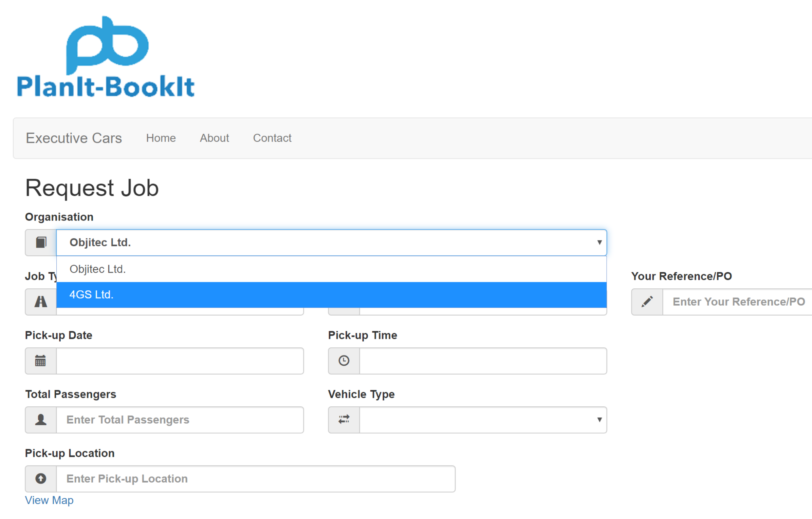Click the Total Passengers label
Screen dimensions: 812x519
pos(71,394)
